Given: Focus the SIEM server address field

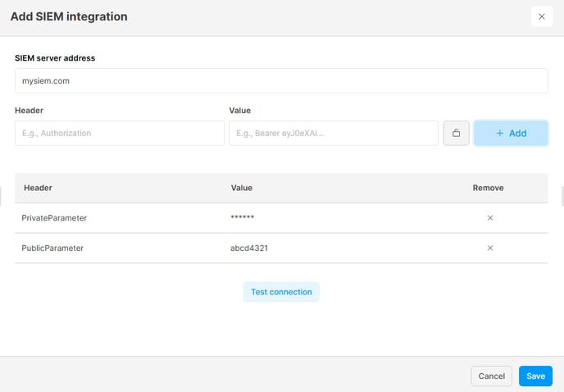Looking at the screenshot, I should pos(281,81).
